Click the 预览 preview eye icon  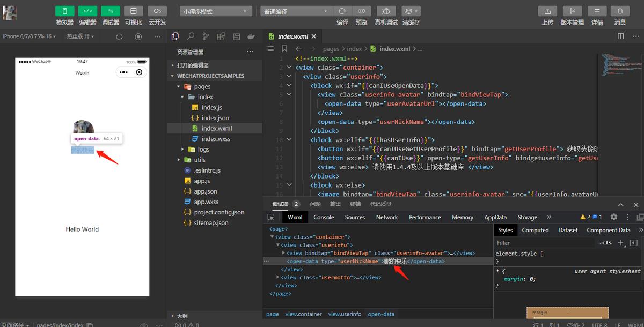[x=362, y=11]
